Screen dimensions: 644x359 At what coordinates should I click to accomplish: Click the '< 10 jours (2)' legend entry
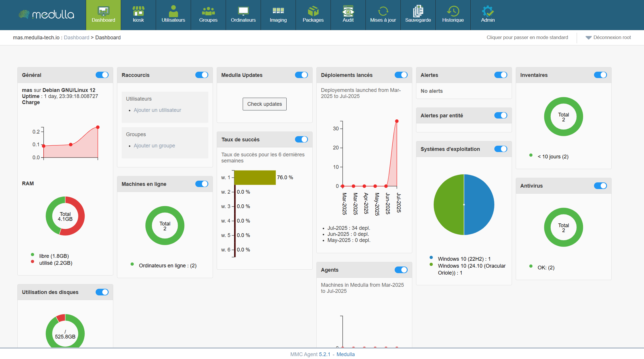click(553, 157)
